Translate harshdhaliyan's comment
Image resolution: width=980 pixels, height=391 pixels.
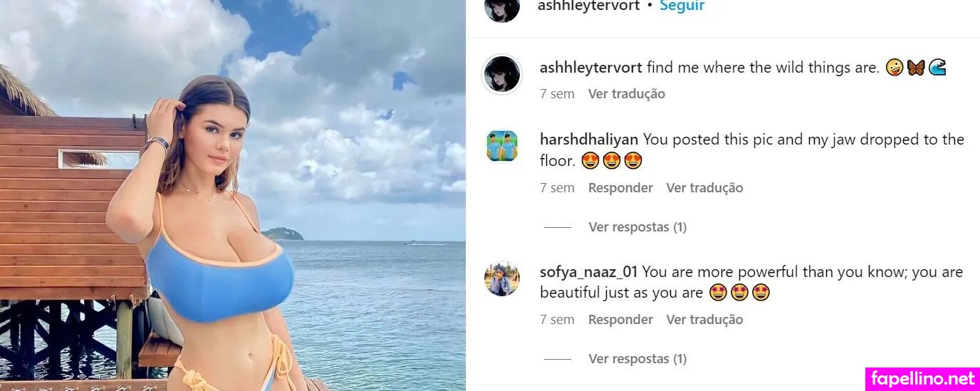tap(704, 188)
